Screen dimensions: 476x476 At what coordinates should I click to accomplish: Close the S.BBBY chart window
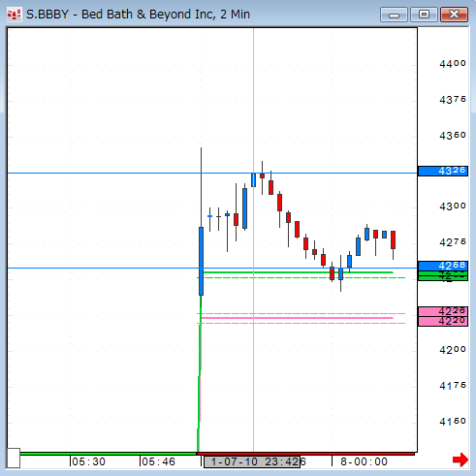click(x=454, y=15)
